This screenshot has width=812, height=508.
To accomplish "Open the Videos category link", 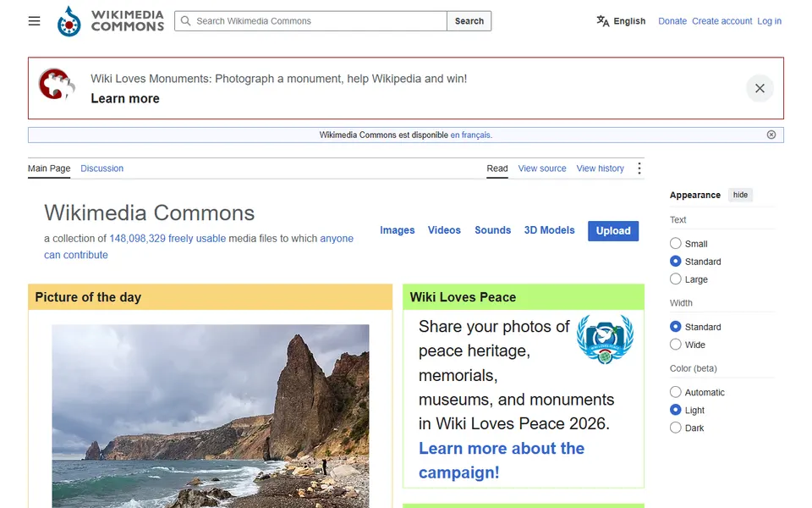I will 444,230.
